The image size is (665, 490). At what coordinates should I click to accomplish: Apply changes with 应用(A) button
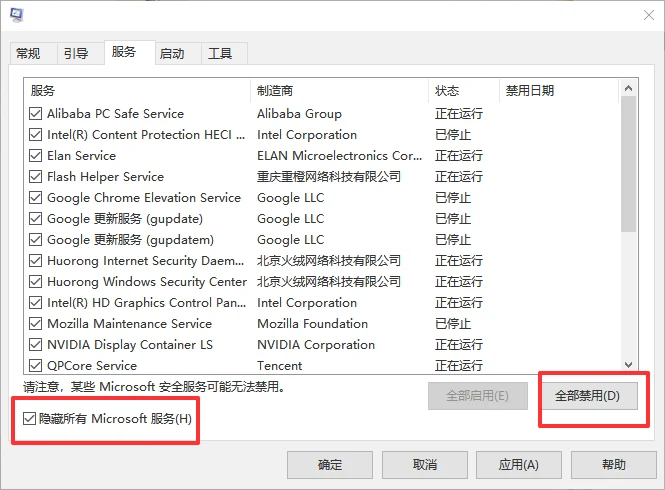coord(519,465)
